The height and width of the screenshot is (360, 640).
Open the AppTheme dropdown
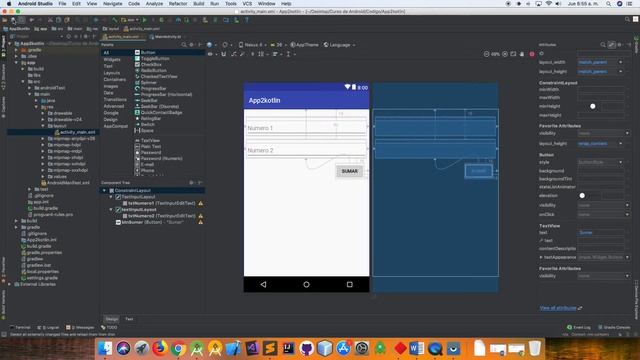coord(304,44)
